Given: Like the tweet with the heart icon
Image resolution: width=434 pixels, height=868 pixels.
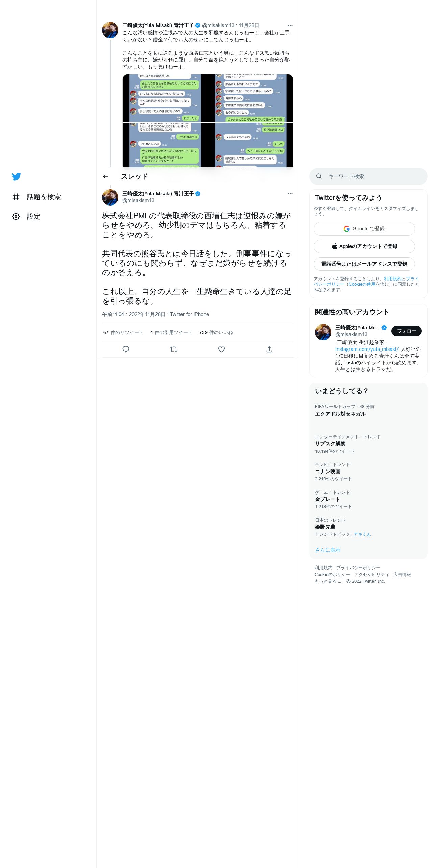Looking at the screenshot, I should [x=221, y=349].
